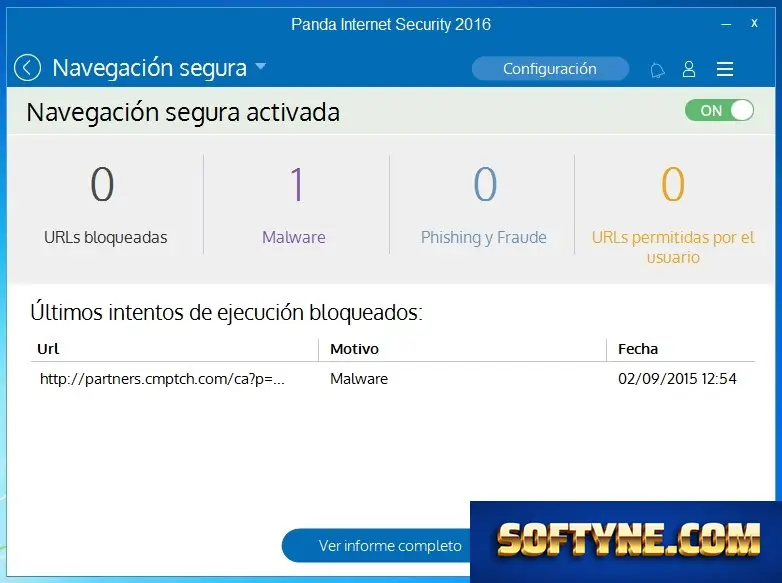Turn off the Navegación segura ON switch
The height and width of the screenshot is (583, 782).
[x=719, y=110]
